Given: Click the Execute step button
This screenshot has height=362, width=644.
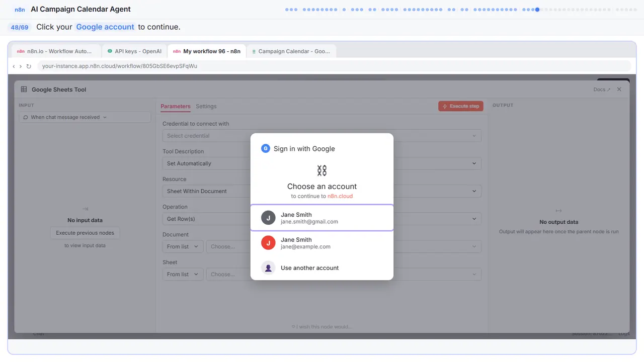Looking at the screenshot, I should pos(461,106).
